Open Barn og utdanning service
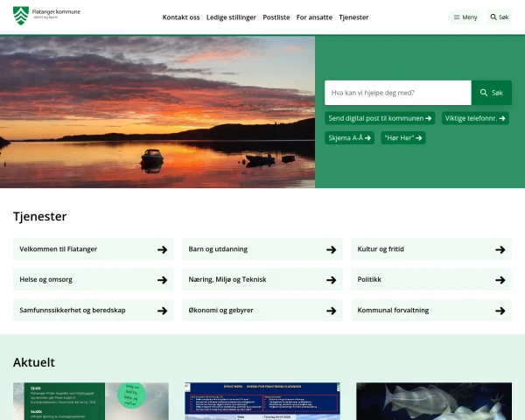Viewport: 525px width, 420px height. pos(262,249)
